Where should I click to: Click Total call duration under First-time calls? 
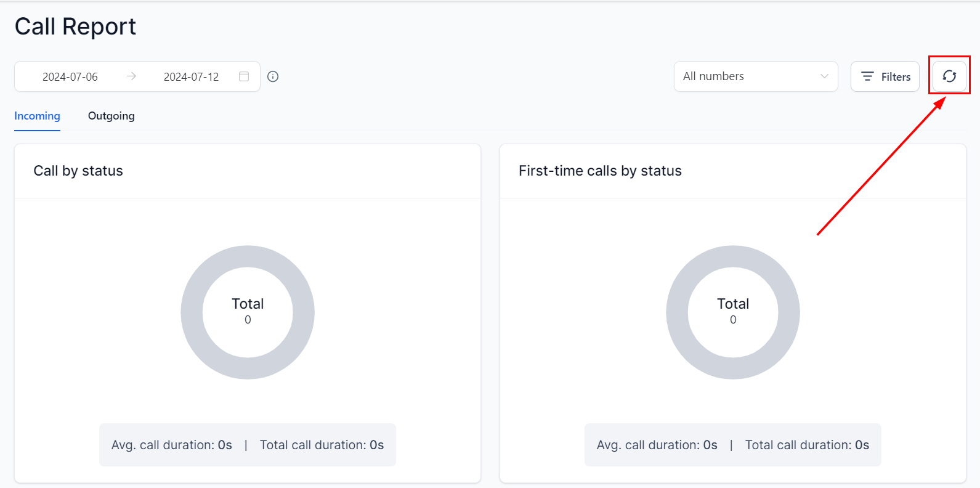[x=807, y=445]
